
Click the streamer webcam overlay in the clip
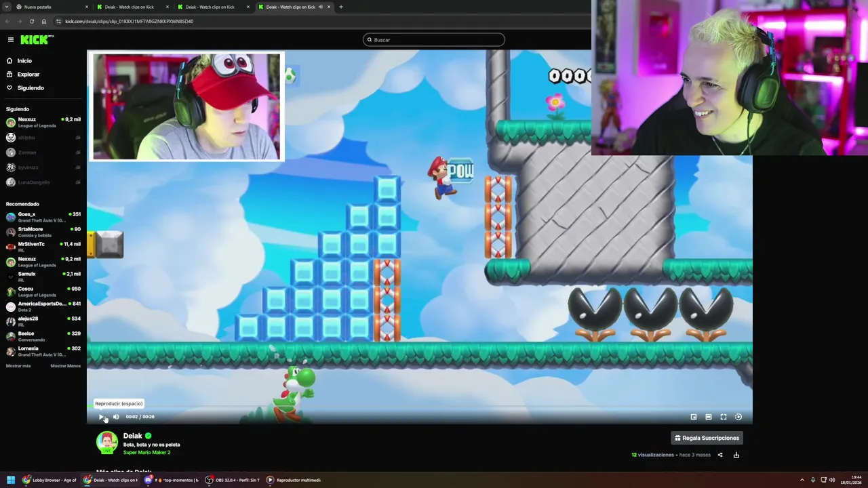point(186,107)
